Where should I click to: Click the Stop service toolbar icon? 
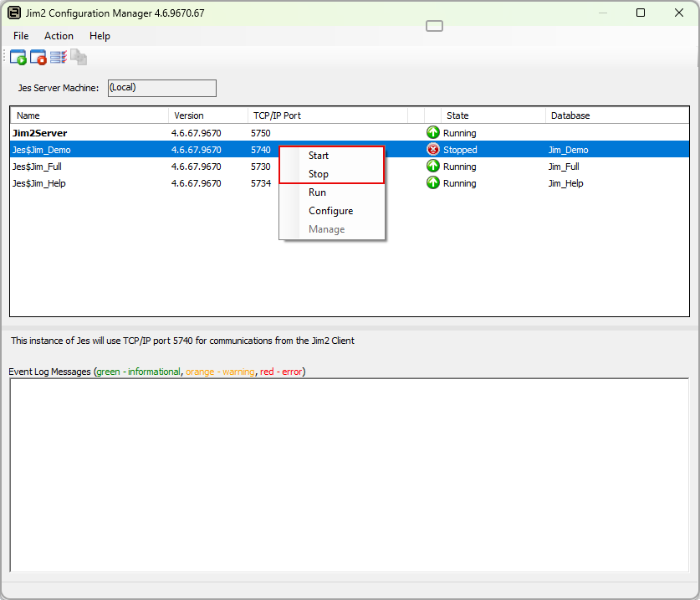click(38, 58)
